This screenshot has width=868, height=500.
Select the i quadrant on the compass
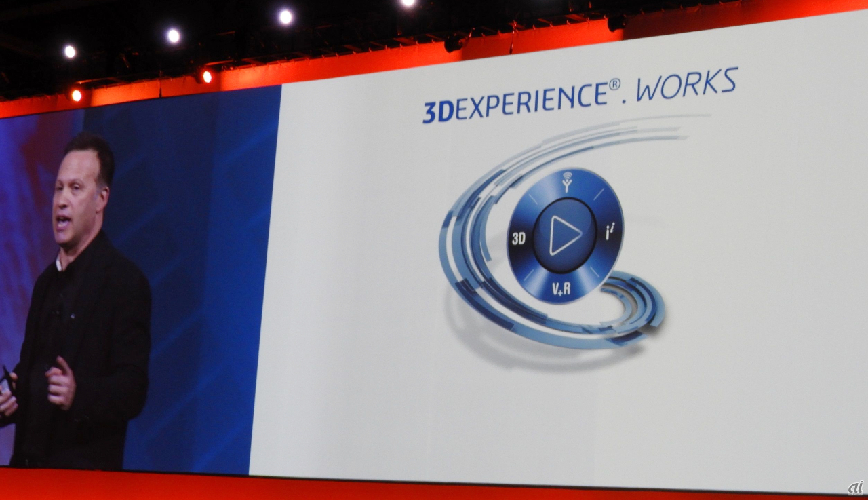point(610,233)
